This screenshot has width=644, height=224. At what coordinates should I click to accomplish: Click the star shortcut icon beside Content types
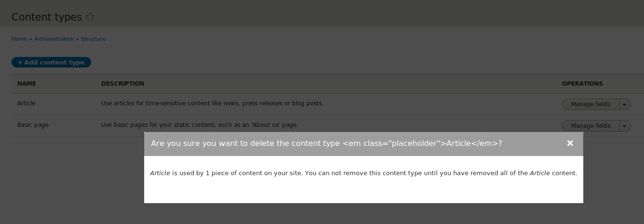pyautogui.click(x=90, y=17)
